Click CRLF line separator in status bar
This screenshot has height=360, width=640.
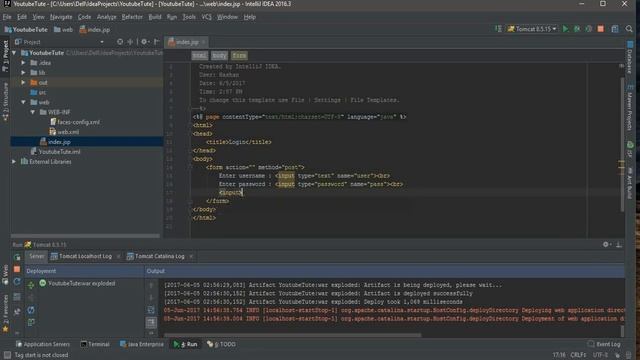click(x=578, y=355)
